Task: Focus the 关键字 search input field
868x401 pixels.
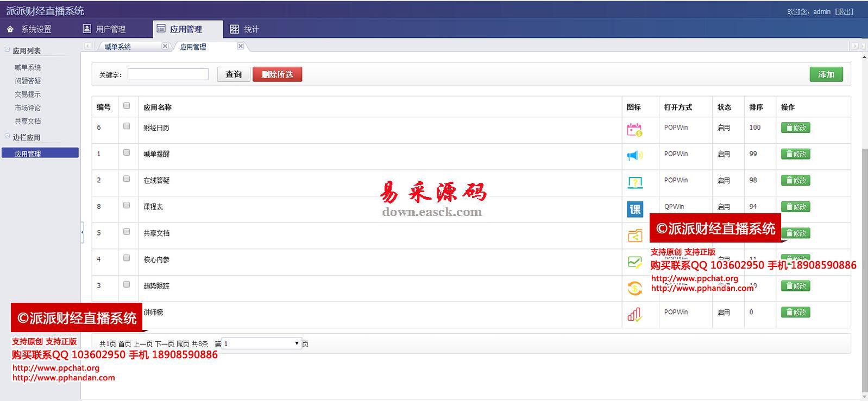Action: pyautogui.click(x=168, y=74)
